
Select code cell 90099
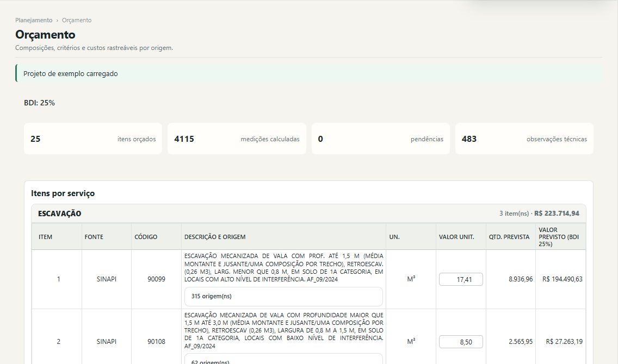[x=157, y=279]
